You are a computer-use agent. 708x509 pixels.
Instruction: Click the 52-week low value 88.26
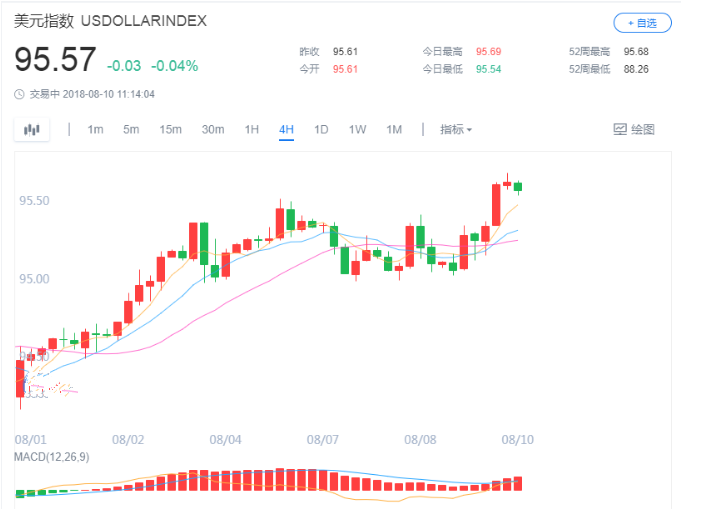click(636, 69)
